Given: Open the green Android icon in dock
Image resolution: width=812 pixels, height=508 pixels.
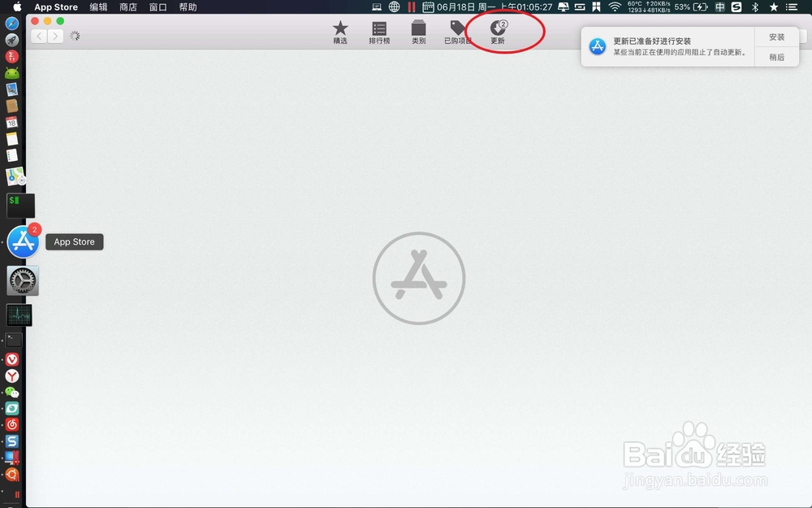Looking at the screenshot, I should 12,73.
